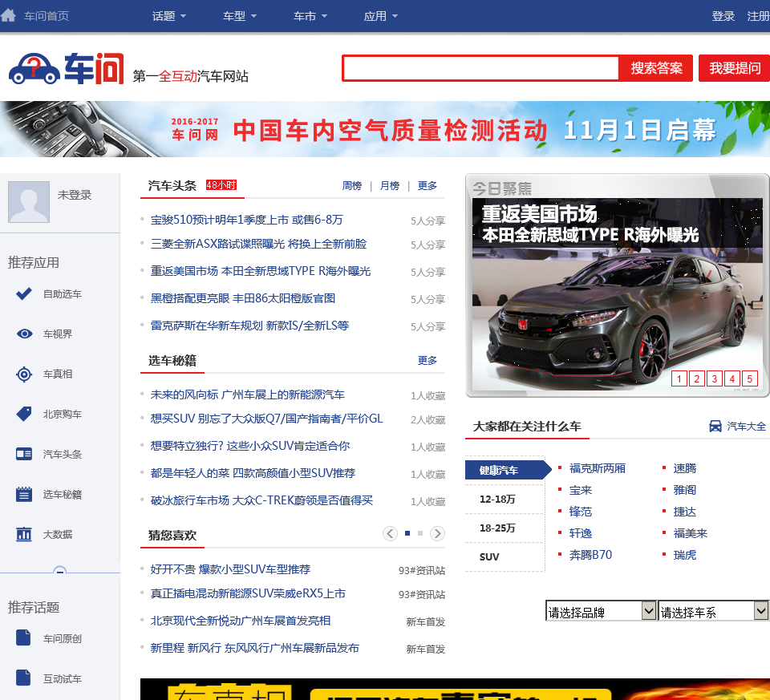The height and width of the screenshot is (700, 770).
Task: Open the 福克斯两厢 car link
Action: (x=597, y=468)
